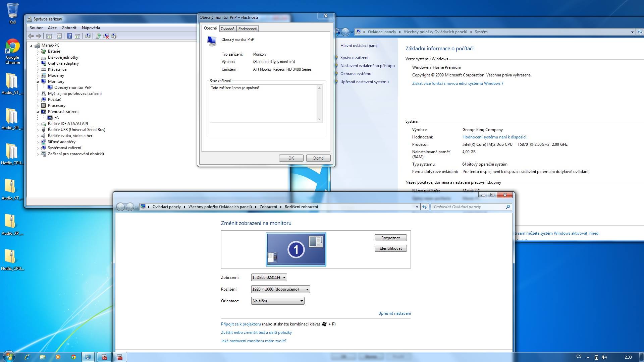Image resolution: width=644 pixels, height=362 pixels.
Task: Open the Rozlišení dropdown 1920 × 1080
Action: 280,289
